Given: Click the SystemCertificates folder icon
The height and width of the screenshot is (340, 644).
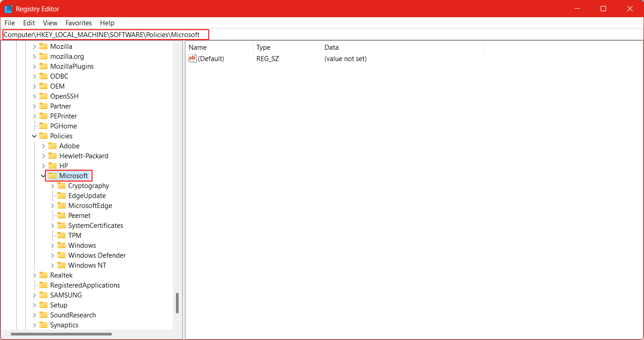Looking at the screenshot, I should pyautogui.click(x=62, y=226).
